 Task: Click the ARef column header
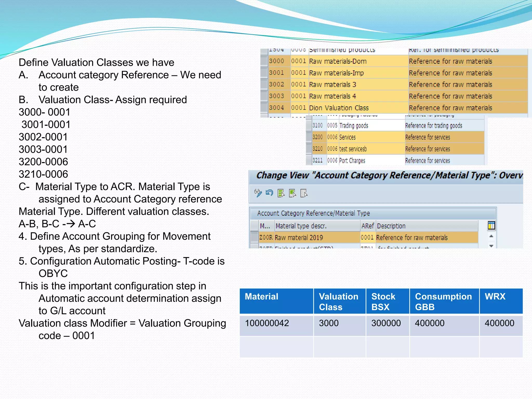(368, 226)
